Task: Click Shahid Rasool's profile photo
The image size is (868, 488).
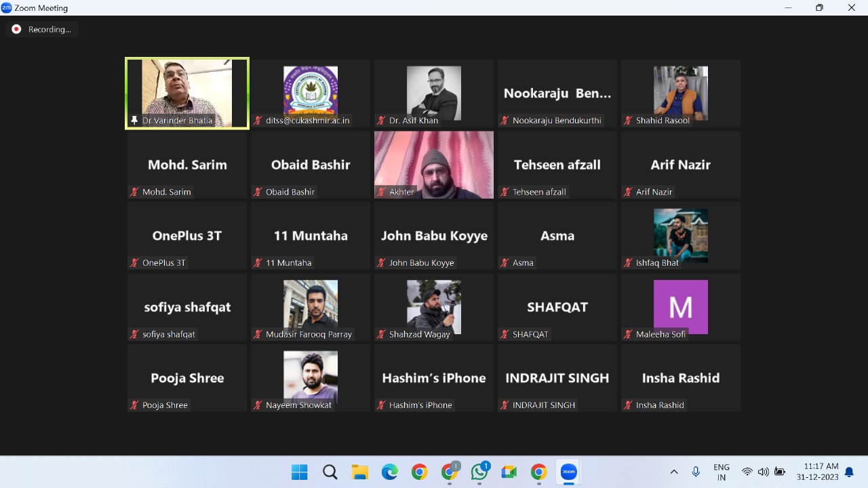Action: tap(681, 91)
